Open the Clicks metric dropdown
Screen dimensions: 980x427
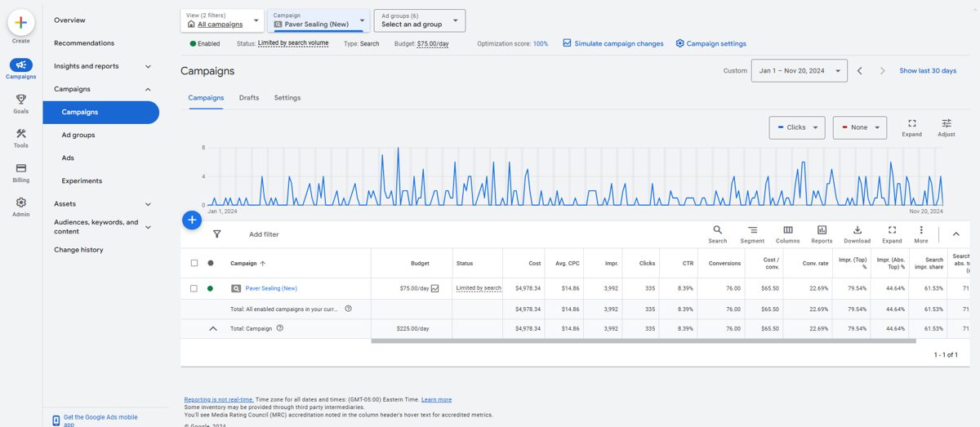[x=797, y=127]
